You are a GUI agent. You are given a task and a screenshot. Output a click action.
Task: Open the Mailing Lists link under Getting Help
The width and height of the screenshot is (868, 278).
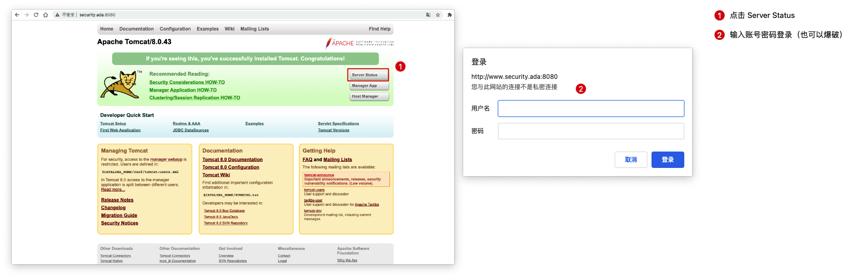coord(338,160)
